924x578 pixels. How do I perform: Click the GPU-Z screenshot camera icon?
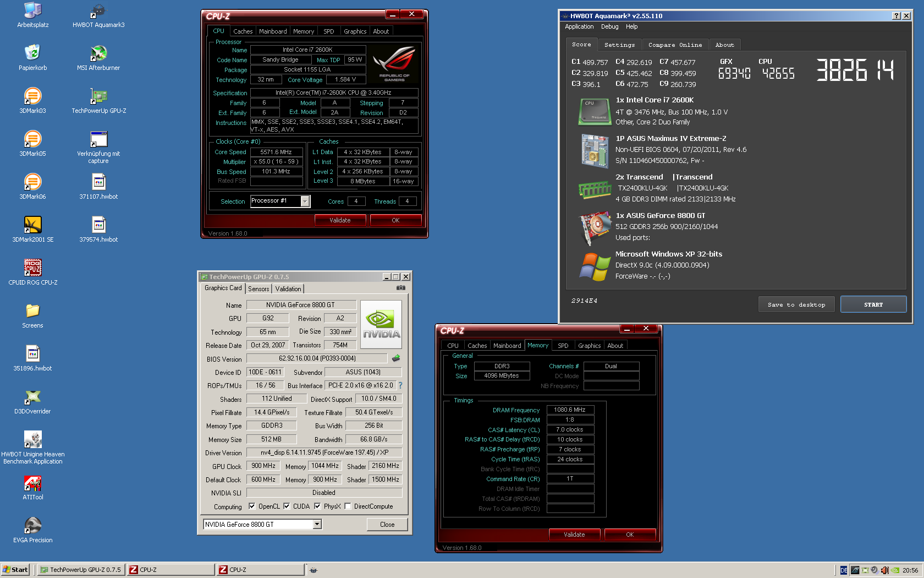pyautogui.click(x=401, y=288)
